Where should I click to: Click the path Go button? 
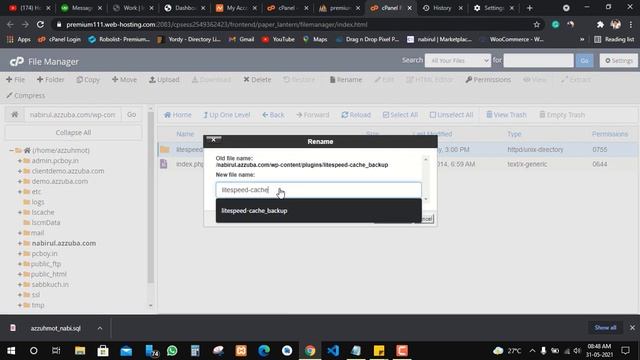[x=131, y=115]
